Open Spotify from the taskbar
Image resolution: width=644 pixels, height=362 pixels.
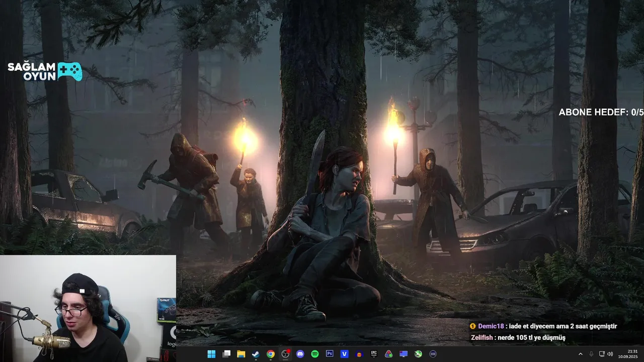click(315, 354)
